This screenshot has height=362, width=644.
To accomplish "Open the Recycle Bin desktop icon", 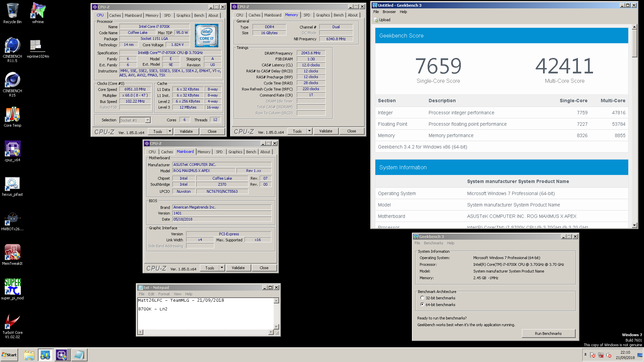I will pos(12,13).
